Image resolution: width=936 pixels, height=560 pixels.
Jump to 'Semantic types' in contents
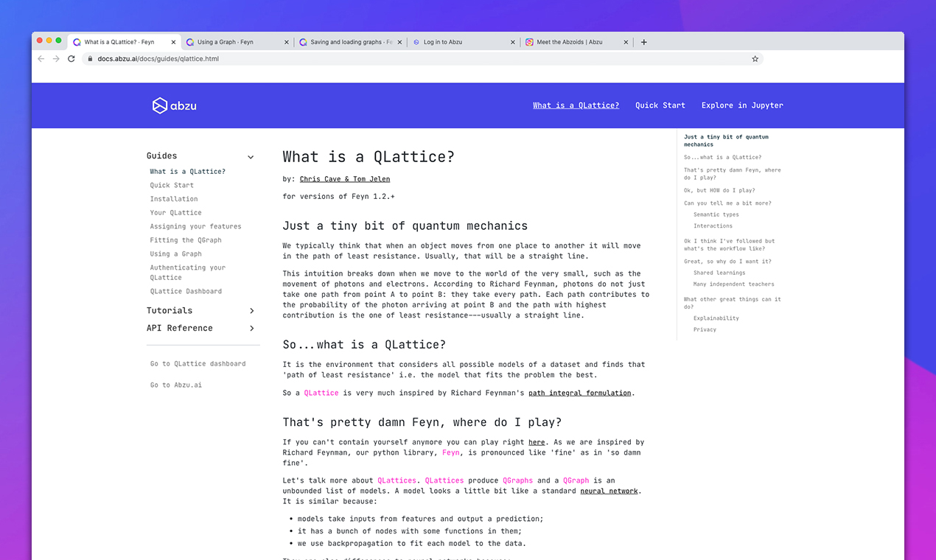pyautogui.click(x=716, y=215)
